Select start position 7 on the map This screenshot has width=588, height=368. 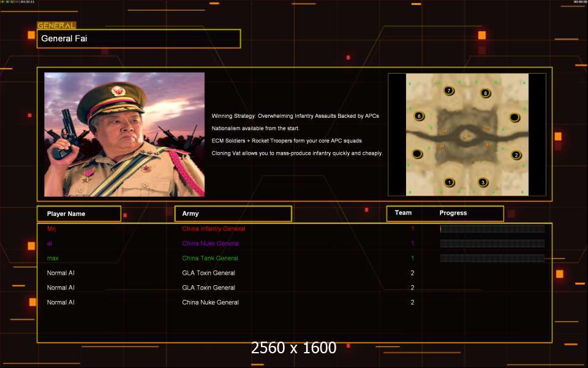[448, 91]
